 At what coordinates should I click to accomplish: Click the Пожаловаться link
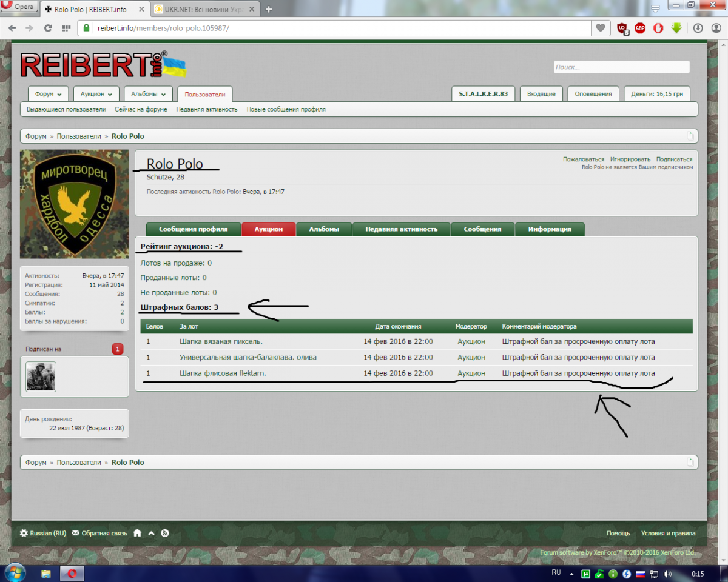coord(583,159)
